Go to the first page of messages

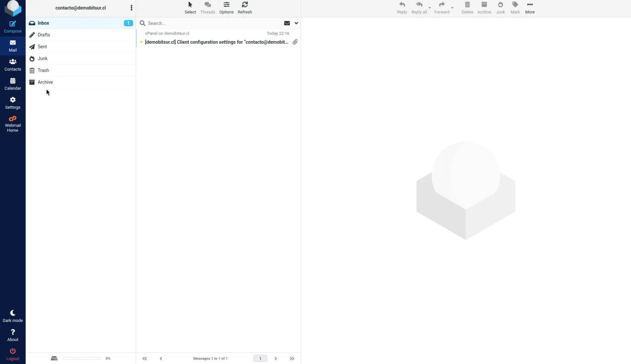(x=145, y=358)
